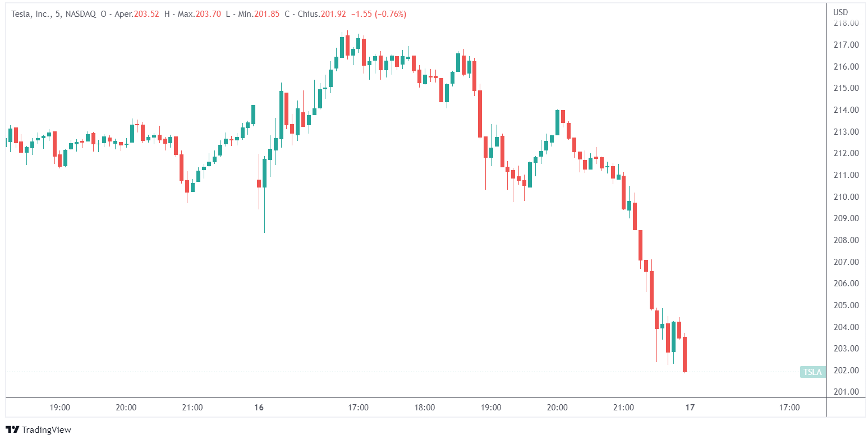Click the 17:00 label right of the 17 date marker
Image resolution: width=868 pixels, height=439 pixels.
click(789, 408)
